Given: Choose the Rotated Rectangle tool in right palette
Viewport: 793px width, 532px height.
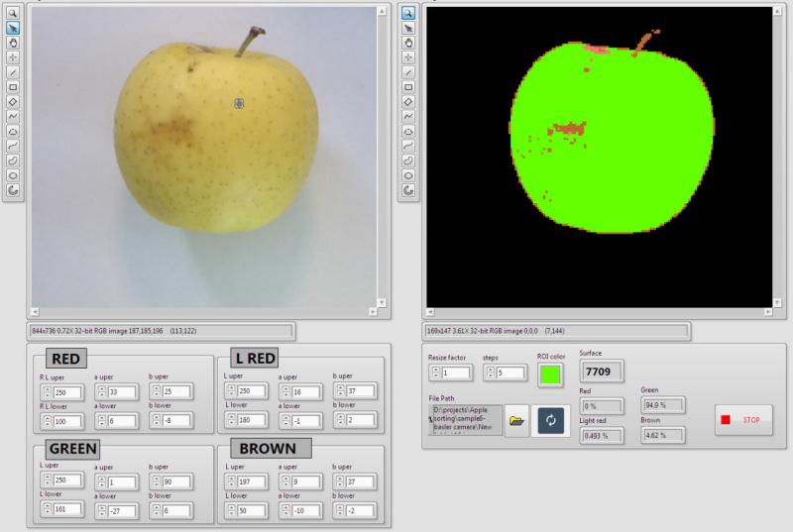Looking at the screenshot, I should 407,101.
